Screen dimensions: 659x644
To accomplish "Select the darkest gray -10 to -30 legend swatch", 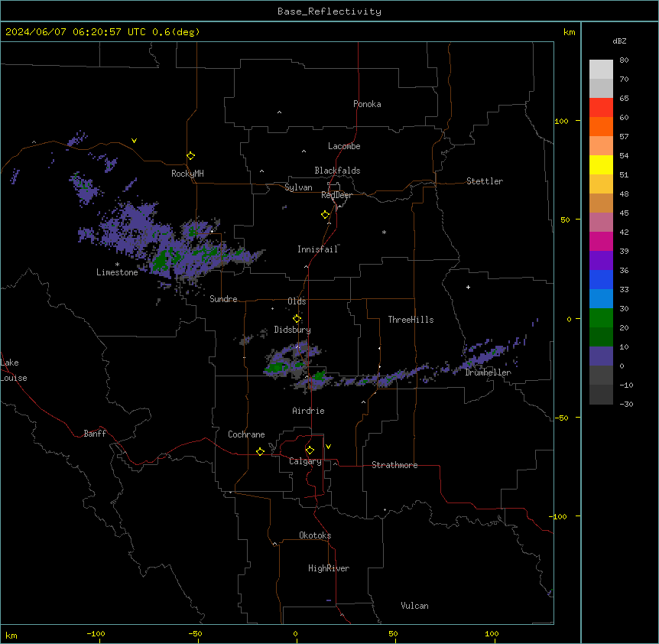I will 601,395.
